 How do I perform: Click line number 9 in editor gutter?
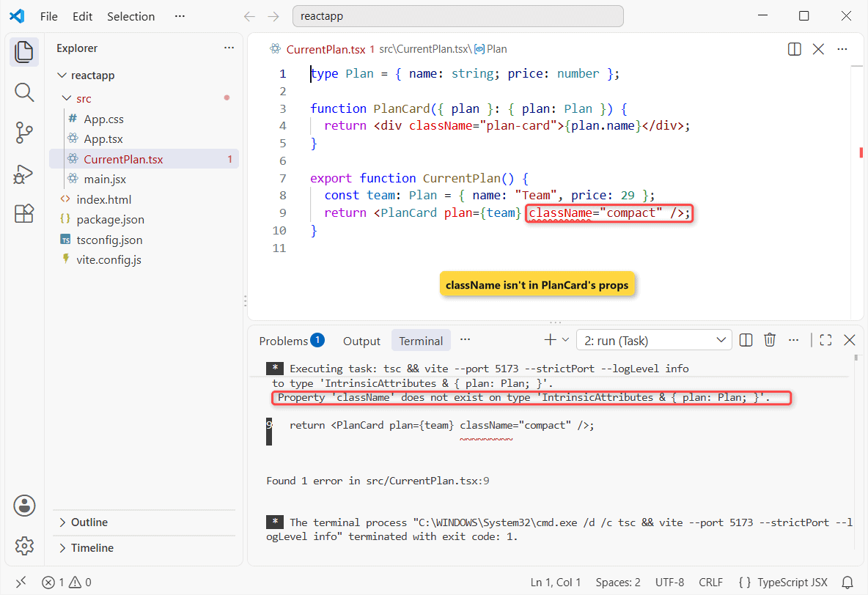283,213
